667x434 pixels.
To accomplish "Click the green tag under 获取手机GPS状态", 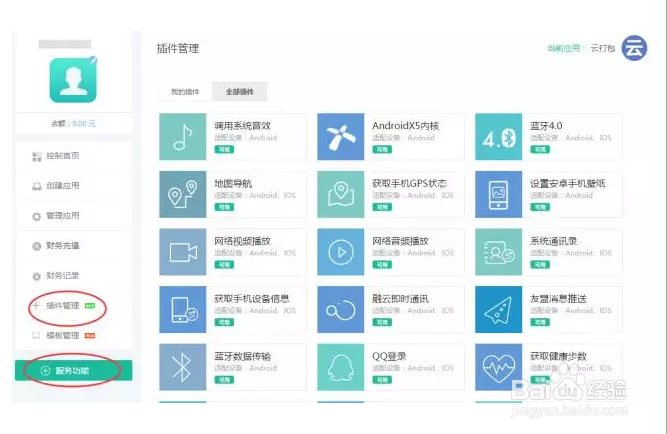I will click(382, 207).
